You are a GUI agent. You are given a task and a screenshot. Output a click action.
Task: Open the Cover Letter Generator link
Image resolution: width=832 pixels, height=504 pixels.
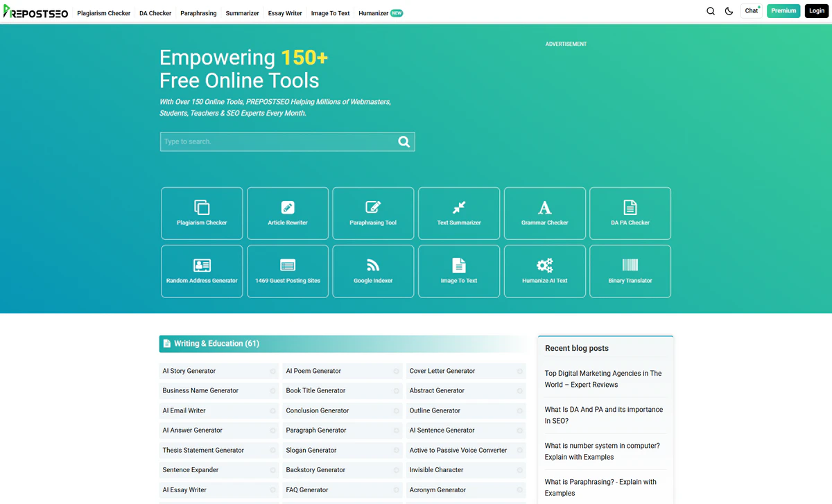coord(442,371)
